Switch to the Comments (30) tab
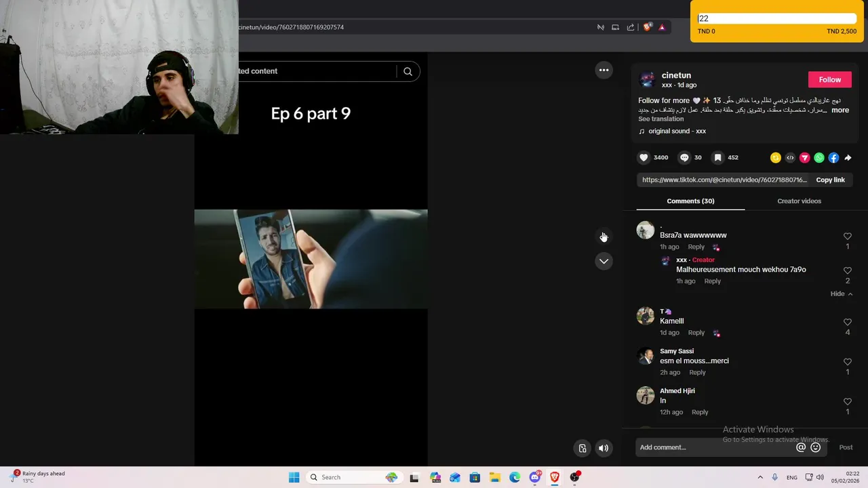 click(x=690, y=201)
